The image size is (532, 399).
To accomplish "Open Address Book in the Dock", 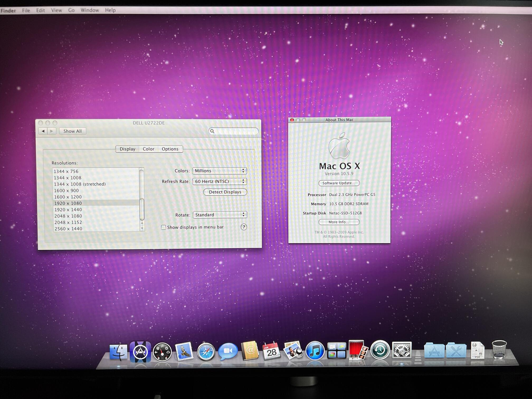I will 250,351.
